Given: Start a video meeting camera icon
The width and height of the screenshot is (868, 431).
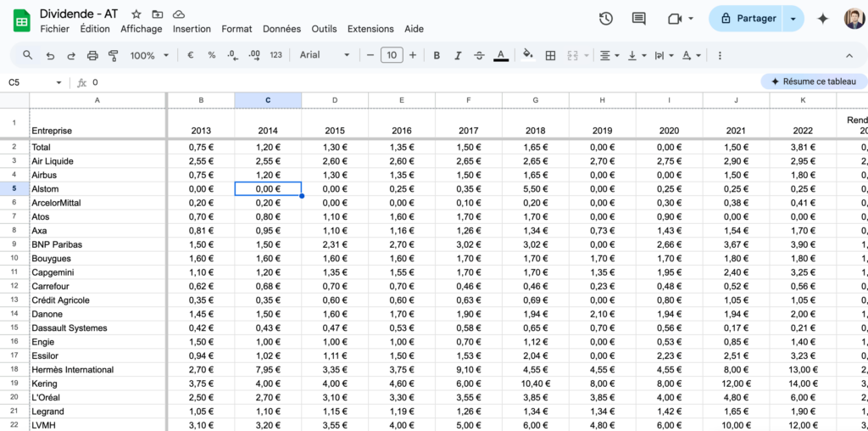Looking at the screenshot, I should coord(674,19).
